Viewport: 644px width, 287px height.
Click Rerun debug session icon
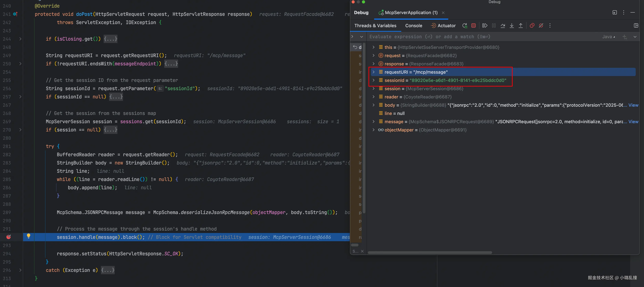click(x=465, y=25)
